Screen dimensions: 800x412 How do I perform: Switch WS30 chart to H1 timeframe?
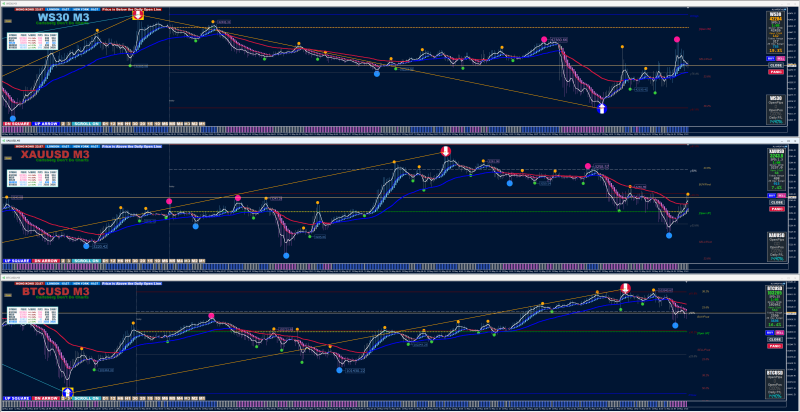[128, 124]
